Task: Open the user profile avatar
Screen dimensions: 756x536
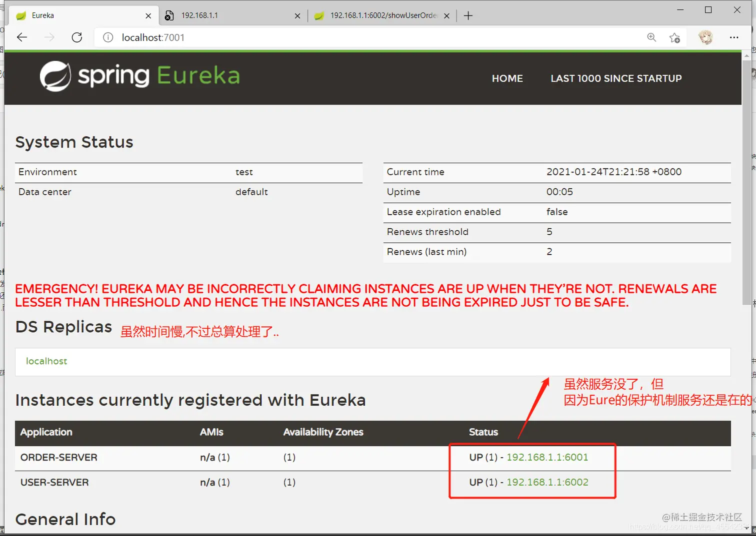Action: coord(705,37)
